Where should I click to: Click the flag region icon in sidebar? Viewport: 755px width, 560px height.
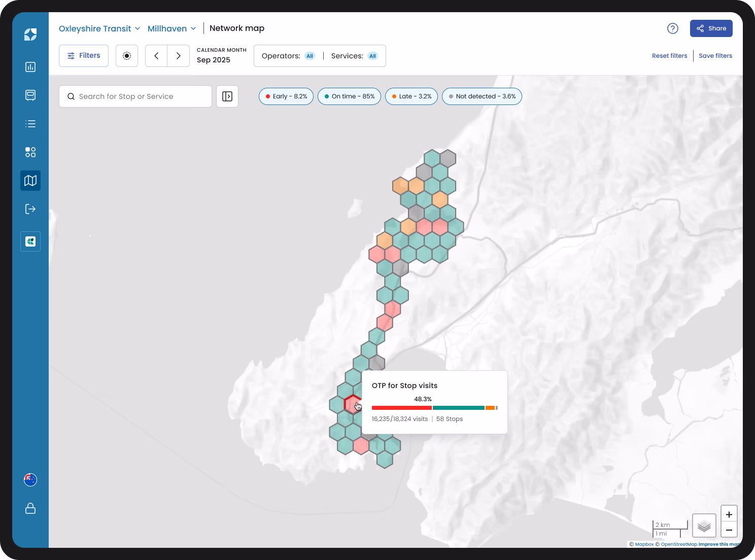click(x=30, y=480)
